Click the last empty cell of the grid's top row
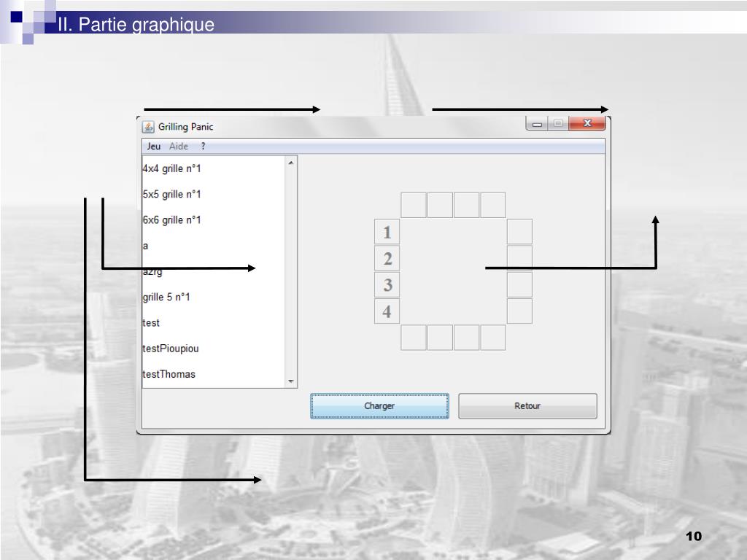 click(x=493, y=205)
